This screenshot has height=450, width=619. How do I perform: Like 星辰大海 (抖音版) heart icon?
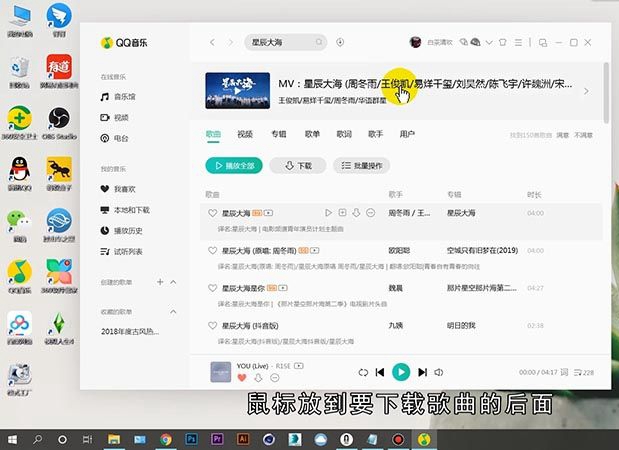tap(212, 326)
